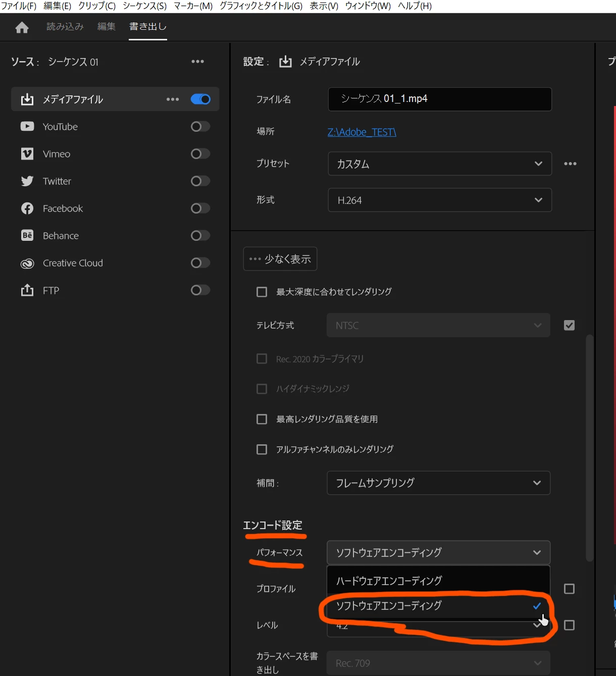Select the FTP destination label
The height and width of the screenshot is (676, 616).
pyautogui.click(x=51, y=290)
